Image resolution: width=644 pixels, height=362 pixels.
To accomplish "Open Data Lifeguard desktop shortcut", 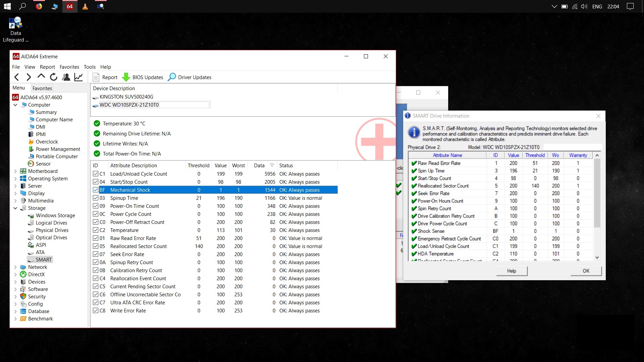I will pos(15,29).
